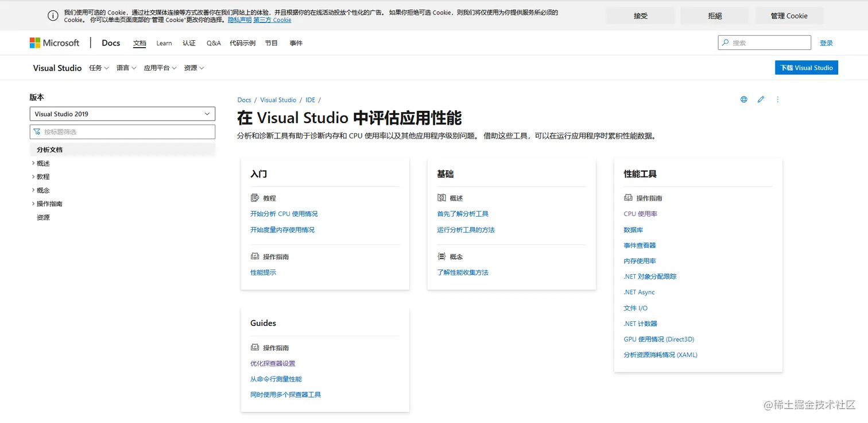Click the filter icon in the title filter field
Viewport: 868px width, 423px height.
(38, 132)
